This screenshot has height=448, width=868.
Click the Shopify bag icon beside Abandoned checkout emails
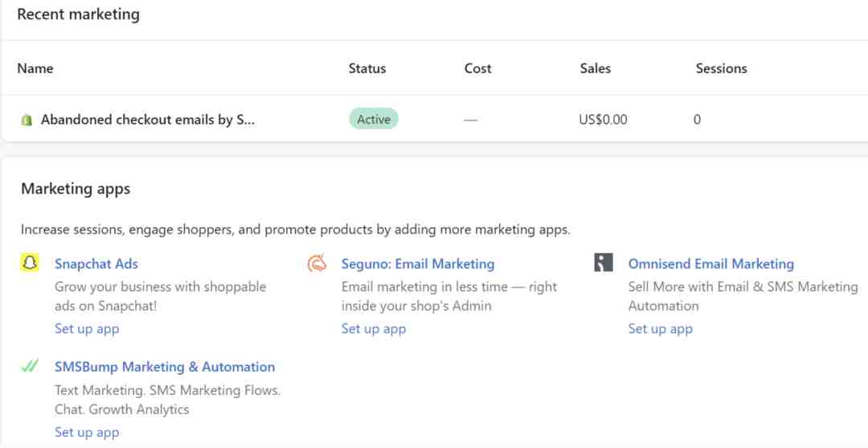point(26,120)
